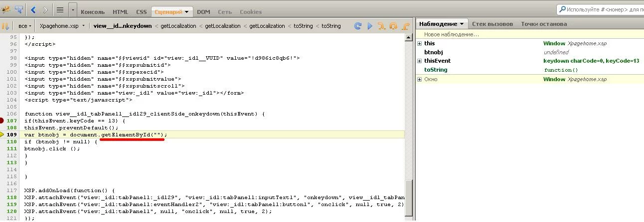Expand the Окно scope row
This screenshot has height=222, width=644.
point(420,80)
